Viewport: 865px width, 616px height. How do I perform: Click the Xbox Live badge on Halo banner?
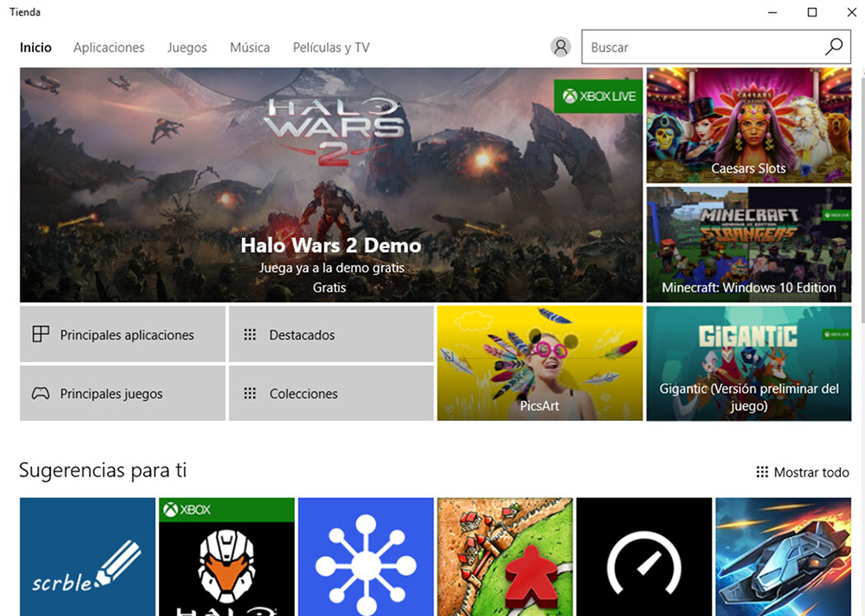pyautogui.click(x=599, y=96)
